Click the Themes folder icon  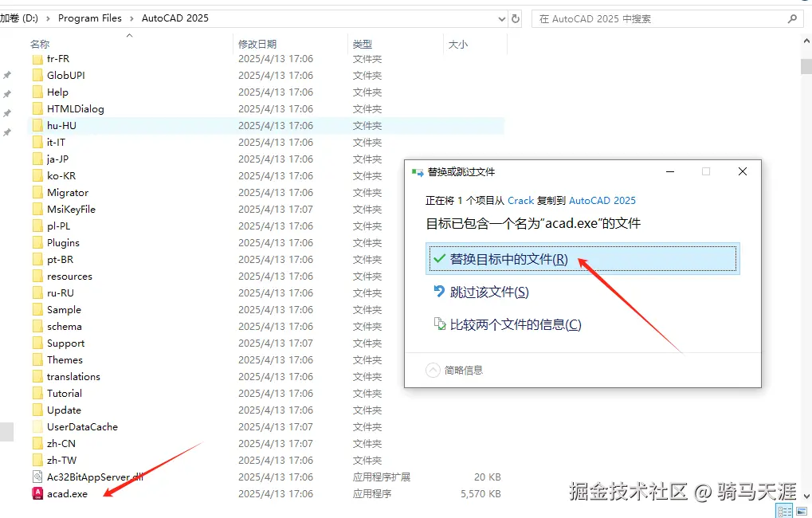[x=37, y=360]
